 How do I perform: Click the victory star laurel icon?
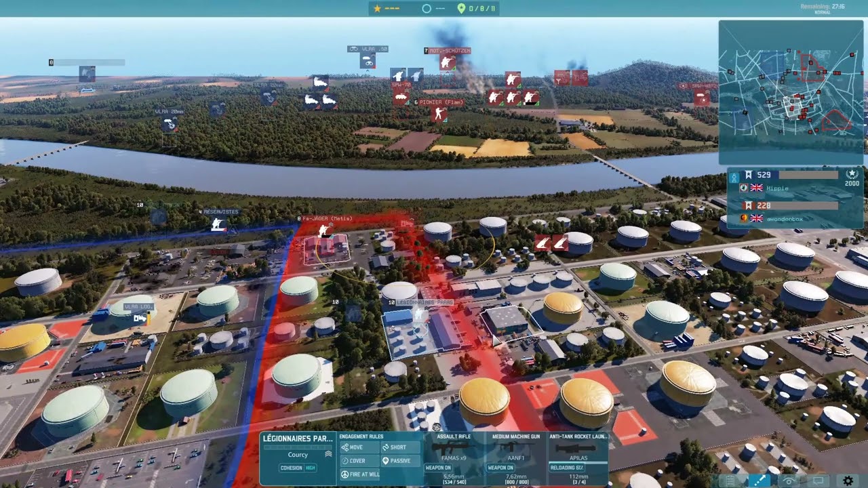pyautogui.click(x=852, y=174)
